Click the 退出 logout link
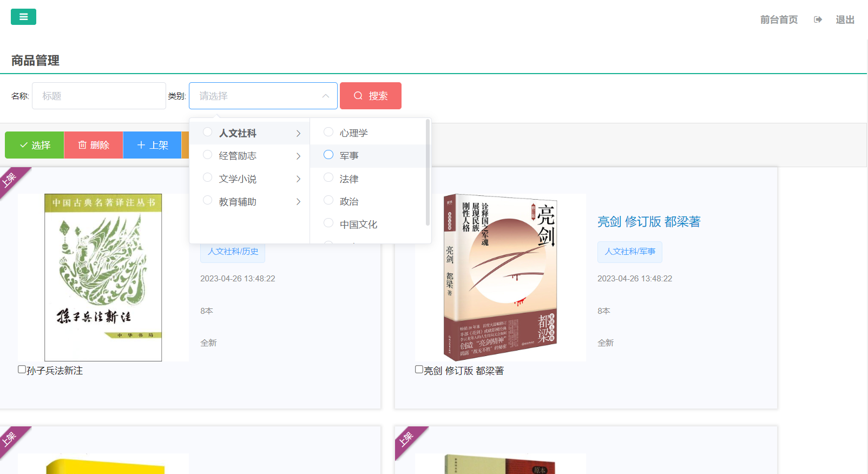This screenshot has width=868, height=474. (x=845, y=19)
